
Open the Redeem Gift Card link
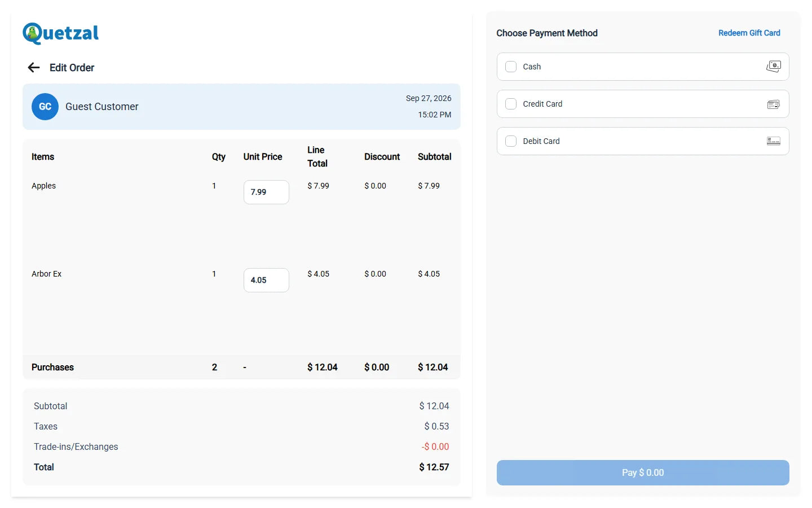[749, 33]
